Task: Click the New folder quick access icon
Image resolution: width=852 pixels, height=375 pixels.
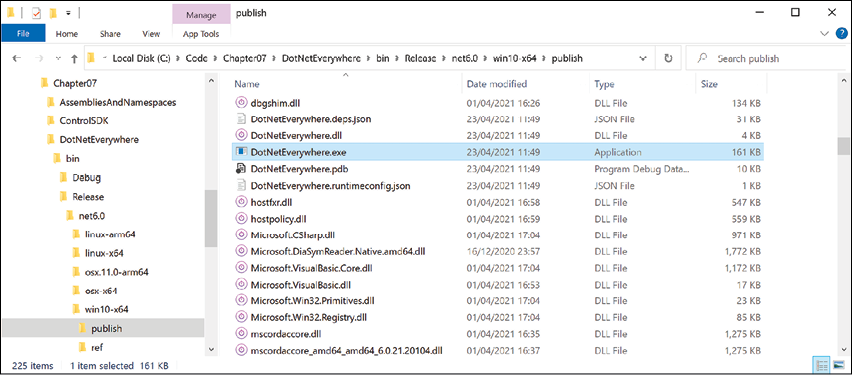Action: pos(54,12)
